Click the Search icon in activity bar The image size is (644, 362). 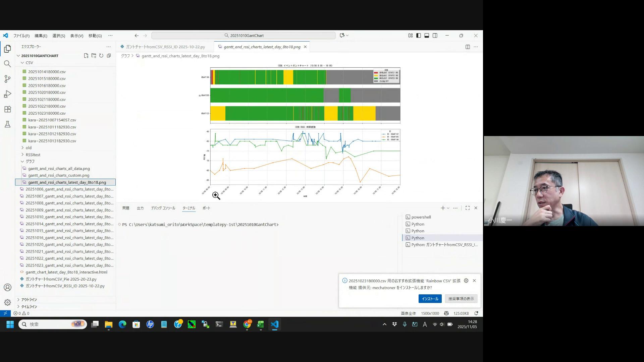coord(7,64)
